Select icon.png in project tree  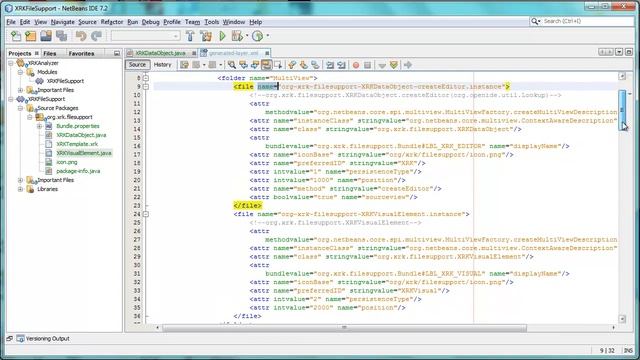click(x=67, y=162)
